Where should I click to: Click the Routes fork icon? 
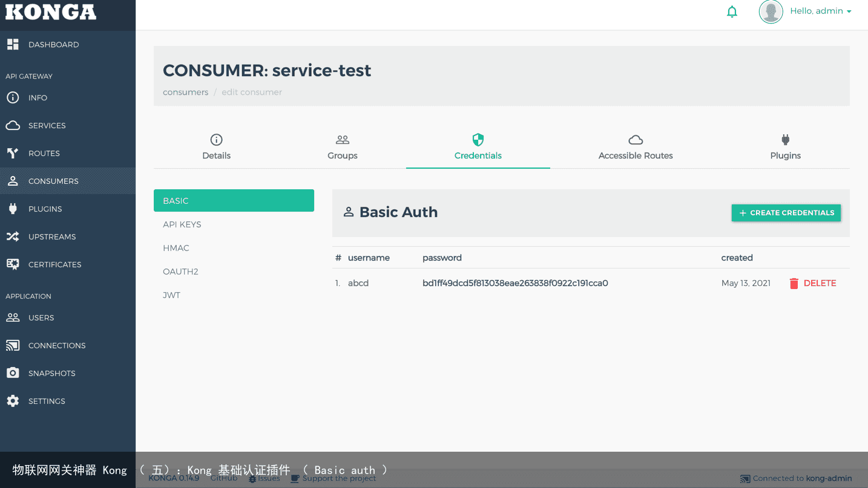[x=13, y=153]
